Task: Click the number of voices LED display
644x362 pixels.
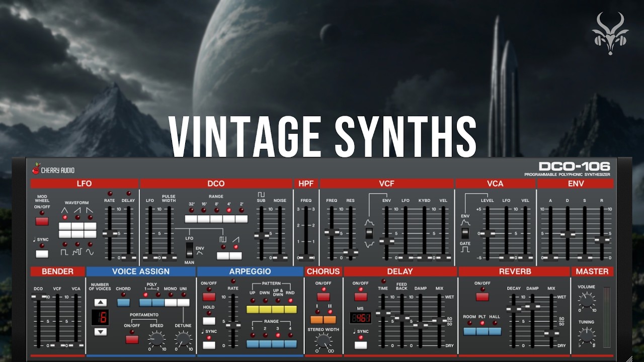Action: (100, 317)
